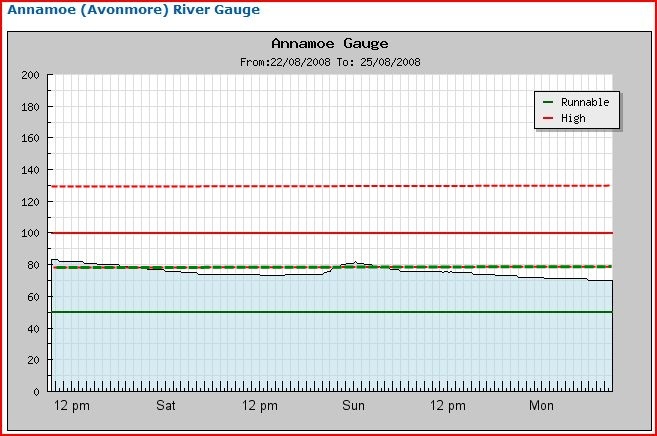The height and width of the screenshot is (436, 657).
Task: Click the solid red line at 100
Action: tap(300, 233)
